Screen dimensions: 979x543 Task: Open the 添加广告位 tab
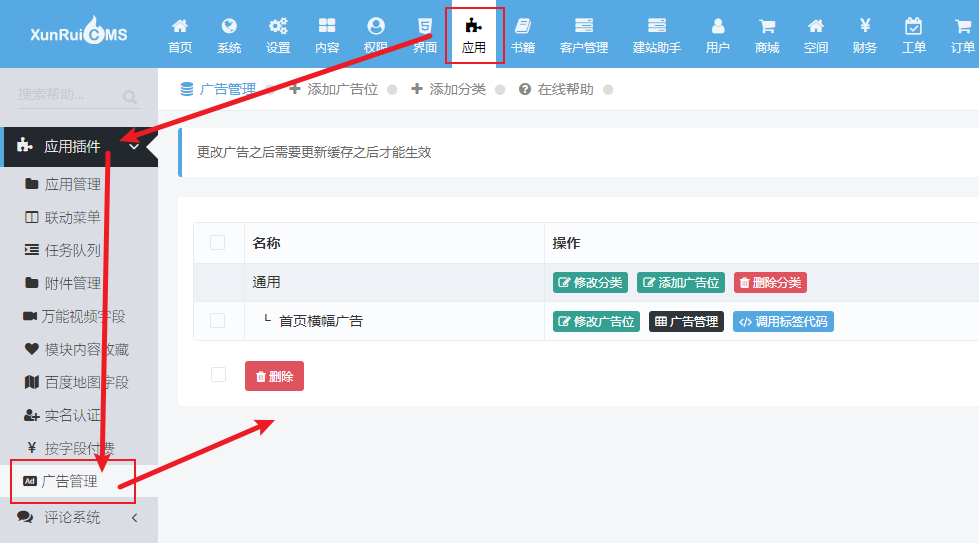pyautogui.click(x=334, y=89)
